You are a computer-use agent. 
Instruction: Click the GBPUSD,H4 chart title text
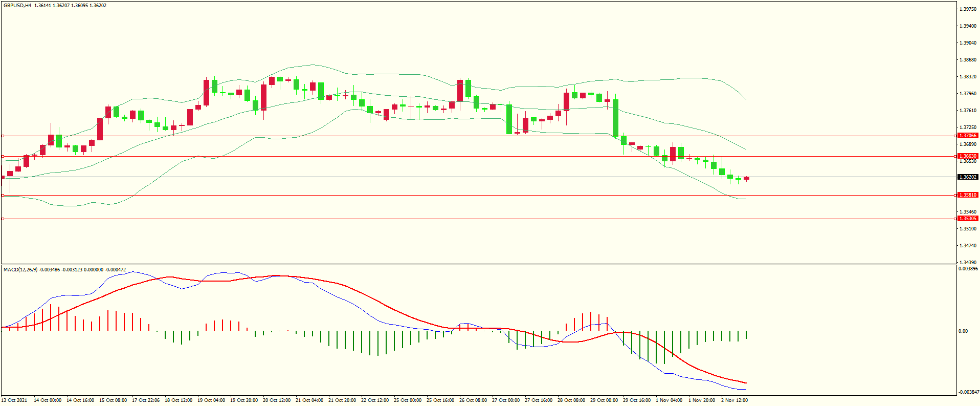pos(17,6)
